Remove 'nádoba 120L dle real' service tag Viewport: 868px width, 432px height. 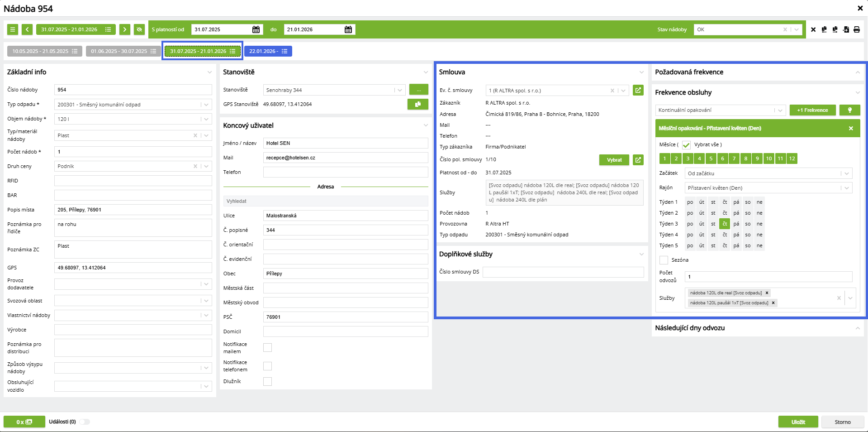click(767, 293)
